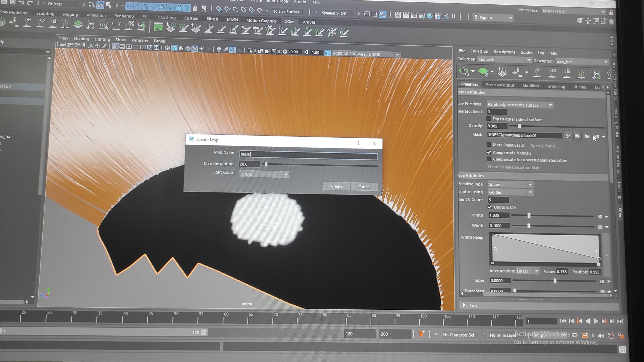Open the Primitive Type Spline dropdown

[x=511, y=184]
